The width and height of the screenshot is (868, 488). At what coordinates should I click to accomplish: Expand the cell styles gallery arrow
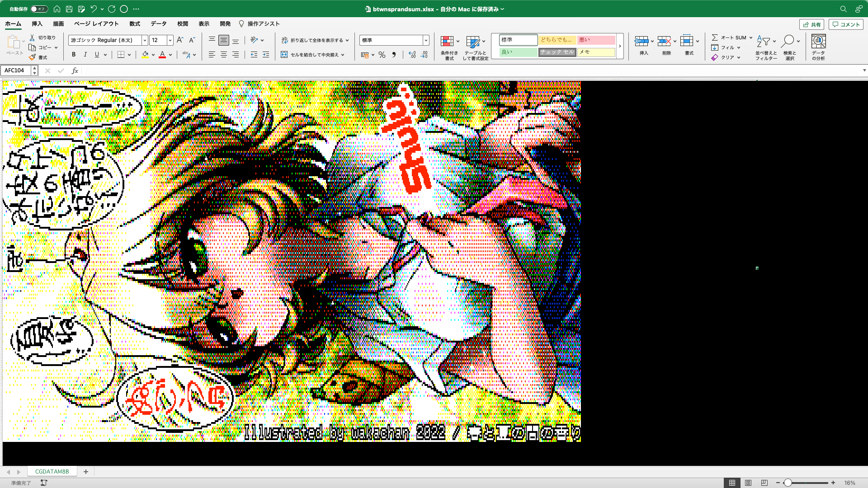click(620, 46)
